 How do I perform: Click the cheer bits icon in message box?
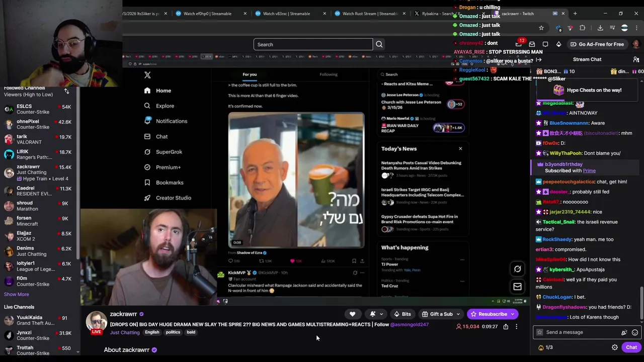click(624, 332)
